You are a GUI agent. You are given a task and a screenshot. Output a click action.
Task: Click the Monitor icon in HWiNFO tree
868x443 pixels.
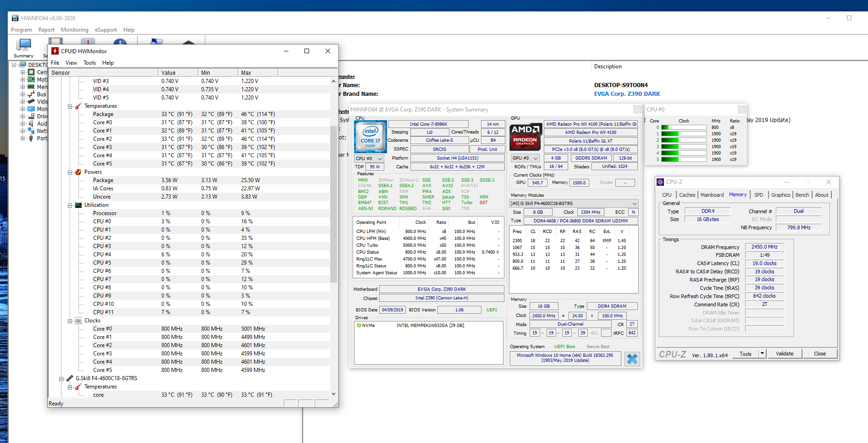(31, 109)
